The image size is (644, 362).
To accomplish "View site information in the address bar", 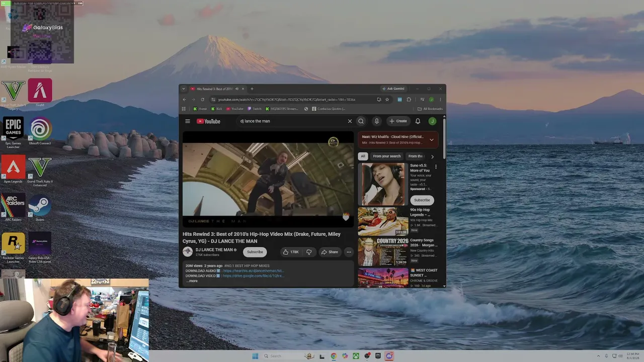I will coord(213,100).
